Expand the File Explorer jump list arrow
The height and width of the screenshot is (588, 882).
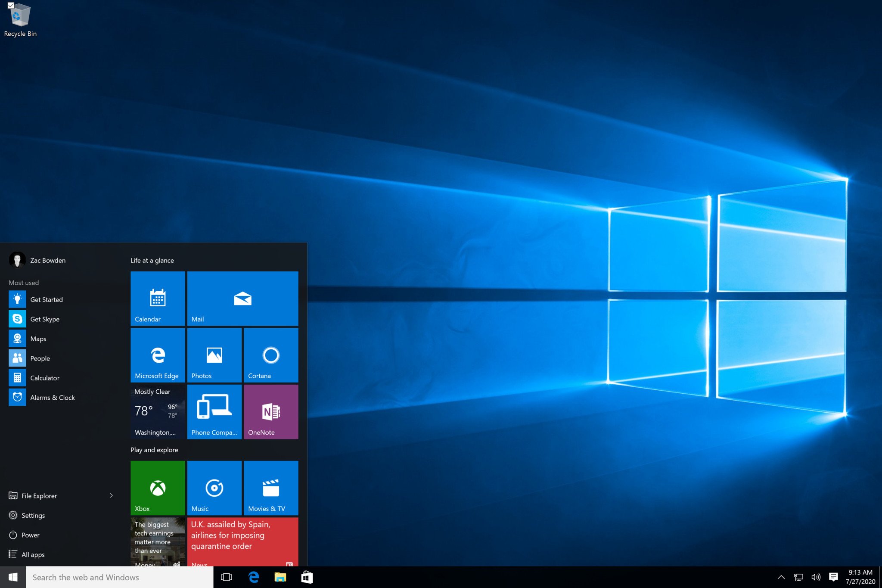click(x=112, y=495)
